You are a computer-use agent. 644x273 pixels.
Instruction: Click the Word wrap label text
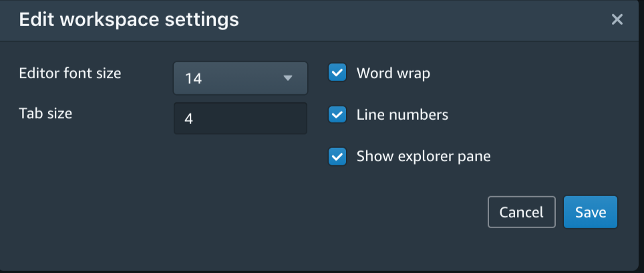(x=393, y=73)
